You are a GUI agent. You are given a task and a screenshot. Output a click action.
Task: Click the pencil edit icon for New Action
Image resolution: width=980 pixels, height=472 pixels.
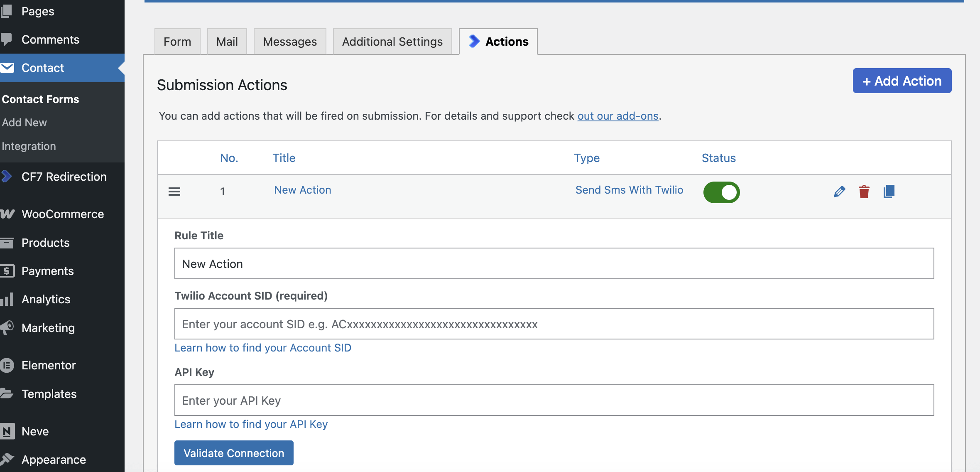coord(839,192)
